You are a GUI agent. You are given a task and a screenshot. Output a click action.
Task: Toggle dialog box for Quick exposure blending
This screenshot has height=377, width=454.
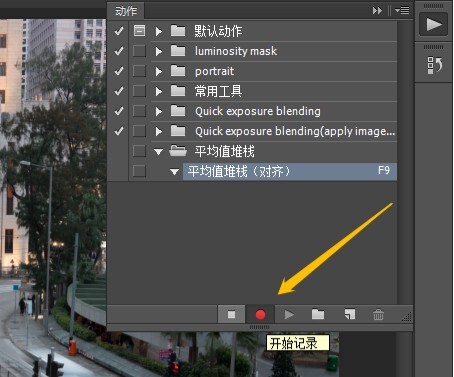[x=139, y=111]
